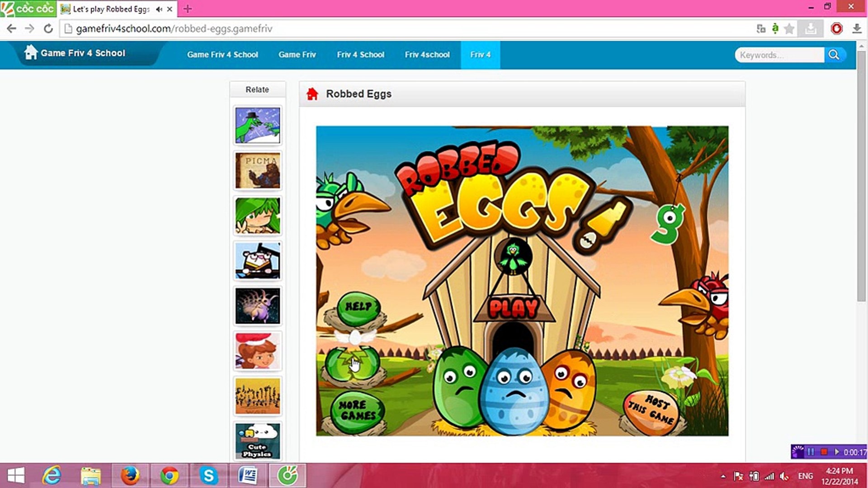Open the Cute Physics related game thumbnail
The image size is (868, 488).
coord(257,441)
